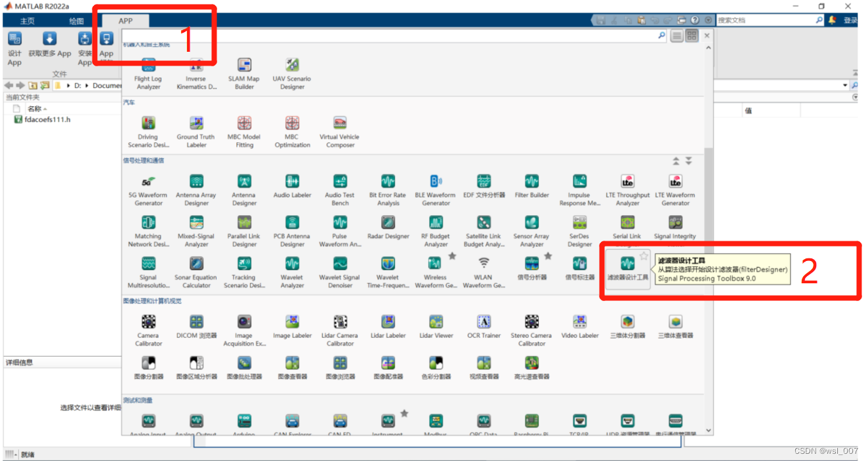Viewport: 868px width, 461px height.
Task: Select file fdacoefs111.h in current folder
Action: coord(42,120)
